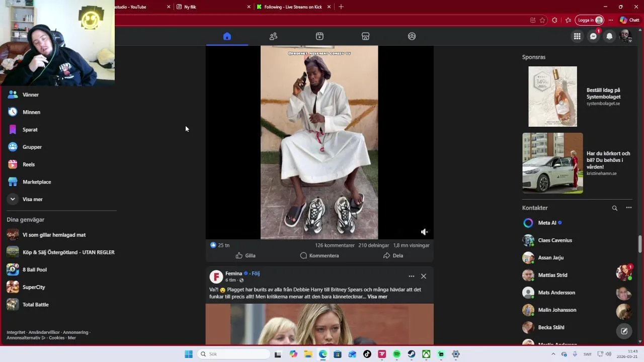644x362 pixels.
Task: Open the Femina post options menu
Action: [x=412, y=276]
